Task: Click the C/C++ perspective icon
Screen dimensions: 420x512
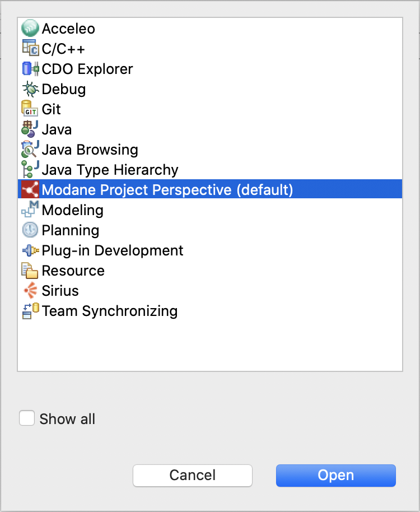Action: [x=30, y=48]
